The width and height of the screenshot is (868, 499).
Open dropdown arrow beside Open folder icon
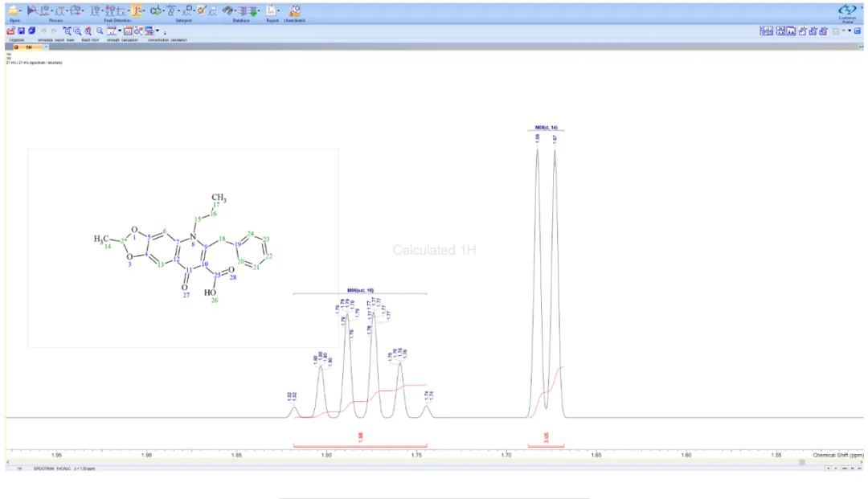[x=20, y=11]
